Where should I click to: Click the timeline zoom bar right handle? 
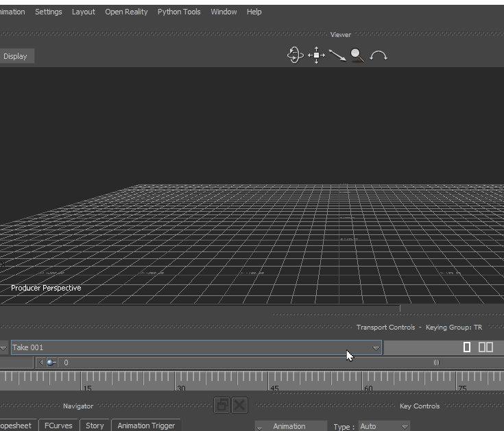coord(436,362)
